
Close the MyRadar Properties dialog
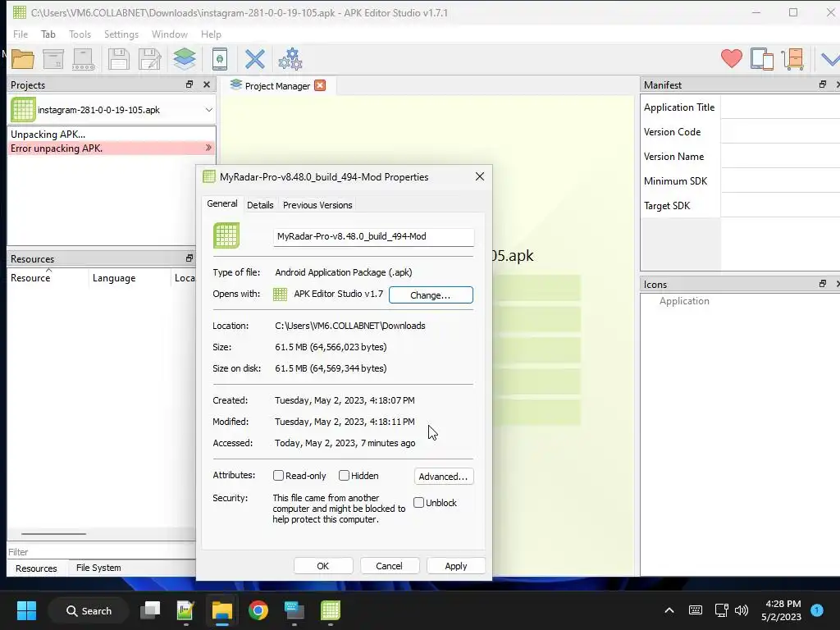tap(480, 177)
